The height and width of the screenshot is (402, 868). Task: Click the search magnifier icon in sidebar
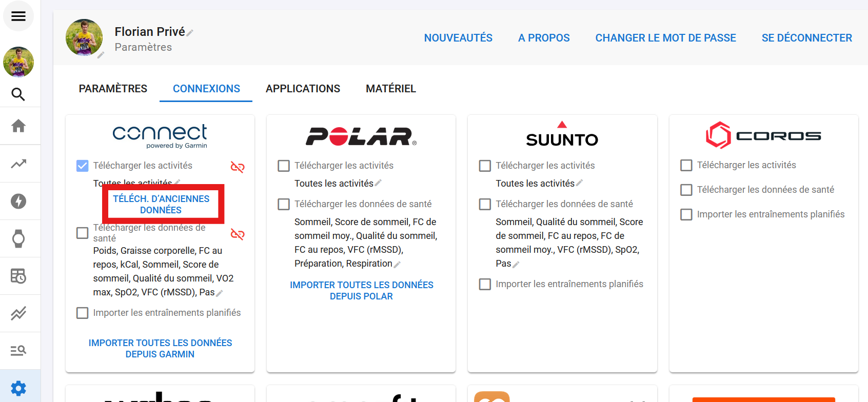click(x=18, y=94)
